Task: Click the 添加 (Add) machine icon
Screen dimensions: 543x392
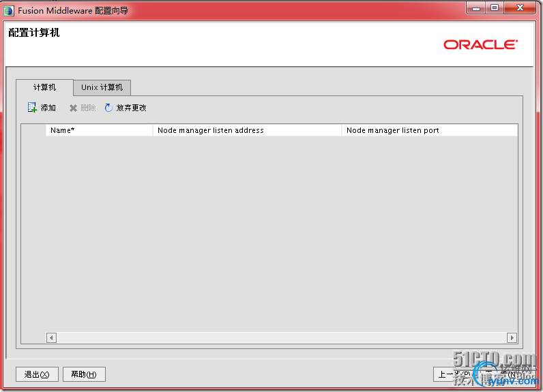Action: point(32,108)
